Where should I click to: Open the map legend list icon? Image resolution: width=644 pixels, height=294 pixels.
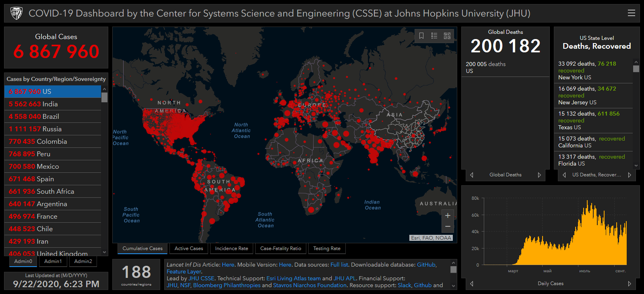tap(434, 36)
